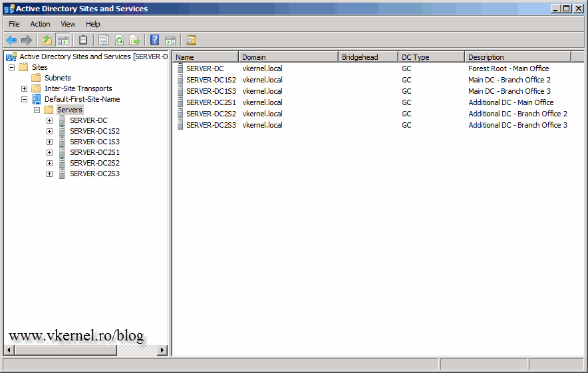Click 'Additional DC - Branch Office 3' description
588x373 pixels.
(518, 125)
